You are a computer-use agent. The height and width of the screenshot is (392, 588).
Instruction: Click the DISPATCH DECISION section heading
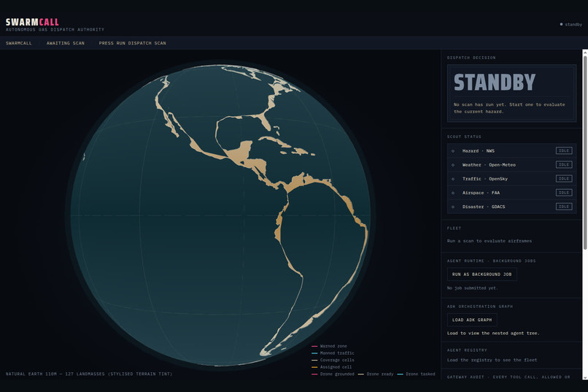coord(471,58)
